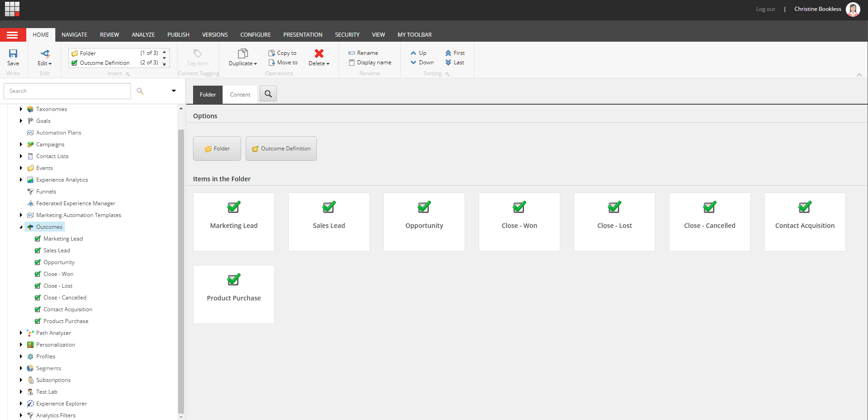Viewport: 868px width, 420px height.
Task: Move item to Last position
Action: point(455,63)
